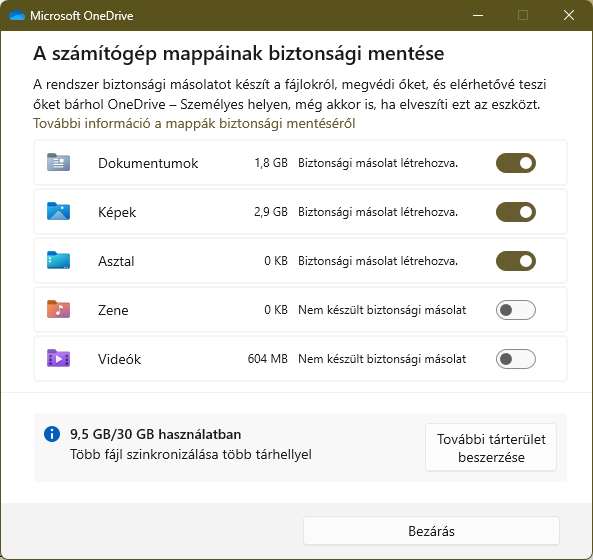
Task: Click the '1,8 GB' size value
Action: click(x=271, y=163)
